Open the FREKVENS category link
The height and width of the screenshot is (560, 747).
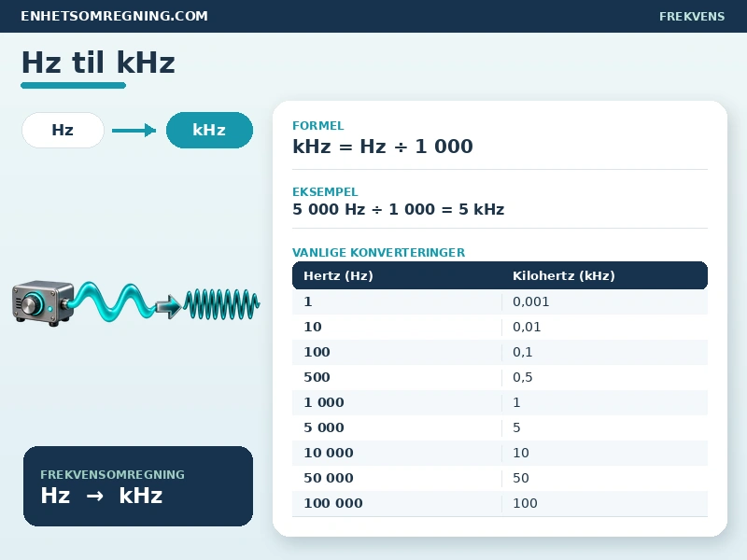pyautogui.click(x=692, y=17)
